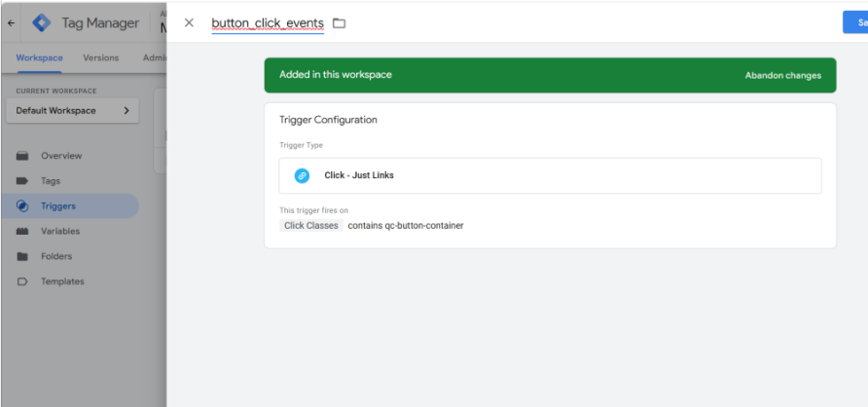
Task: Edit the button_click_events trigger name field
Action: coord(267,22)
